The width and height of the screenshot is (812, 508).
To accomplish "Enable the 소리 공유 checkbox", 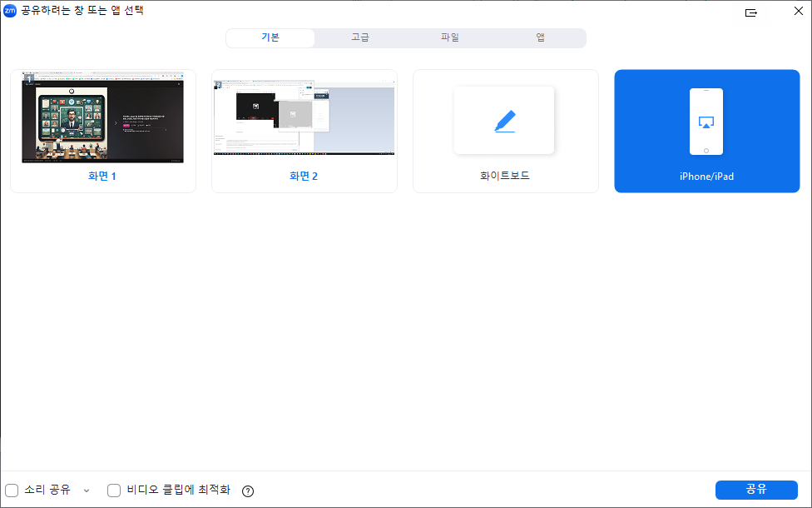I will (x=12, y=490).
